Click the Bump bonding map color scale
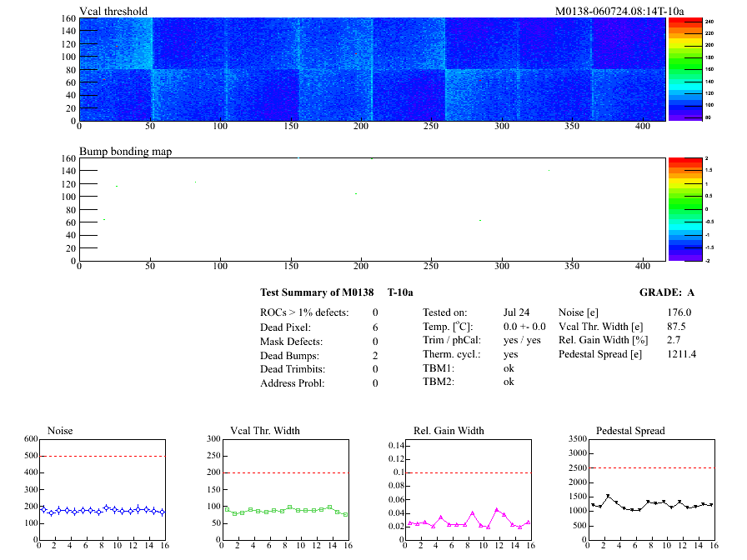Screen dimensions: 747x560 click(x=685, y=209)
